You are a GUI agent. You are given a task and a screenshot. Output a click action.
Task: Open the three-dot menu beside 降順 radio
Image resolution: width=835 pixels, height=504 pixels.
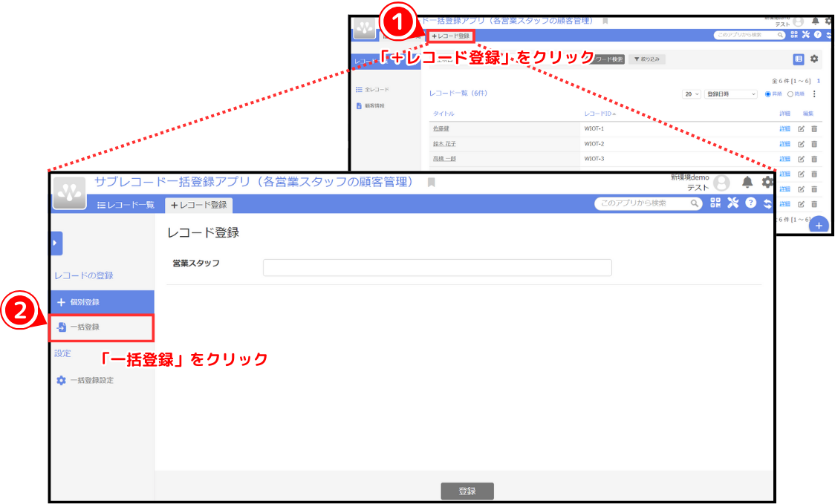[814, 94]
